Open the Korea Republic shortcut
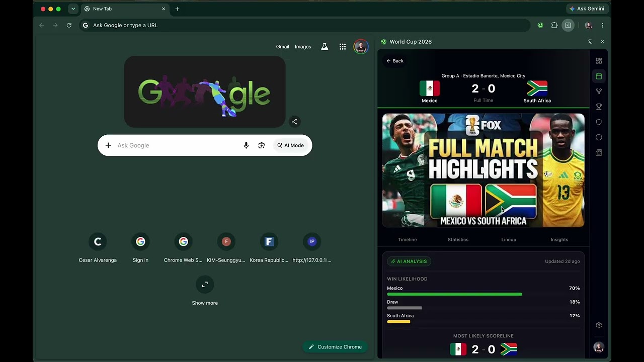The height and width of the screenshot is (362, 644). tap(269, 248)
